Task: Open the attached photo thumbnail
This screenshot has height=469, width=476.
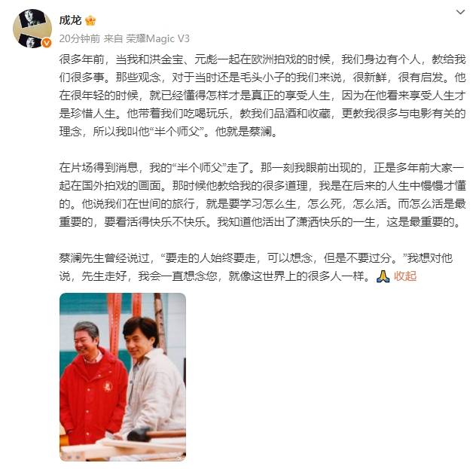Action: pos(123,376)
